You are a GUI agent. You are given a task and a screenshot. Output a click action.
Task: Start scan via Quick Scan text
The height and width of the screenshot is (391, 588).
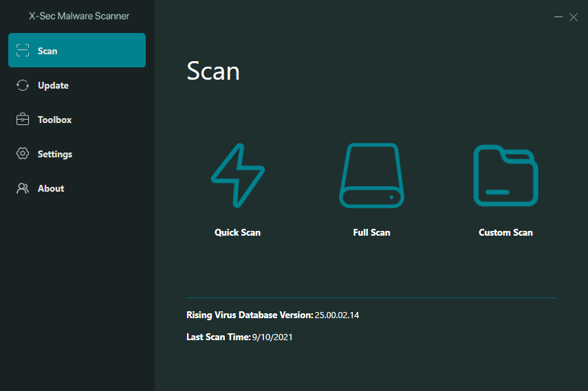click(x=237, y=232)
